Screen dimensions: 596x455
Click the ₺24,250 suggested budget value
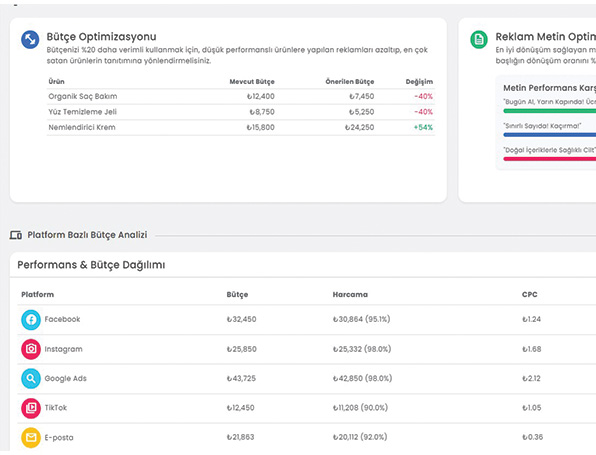point(360,127)
